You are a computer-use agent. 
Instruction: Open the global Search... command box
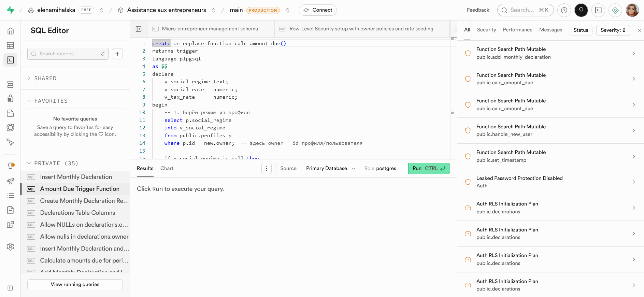click(x=525, y=10)
